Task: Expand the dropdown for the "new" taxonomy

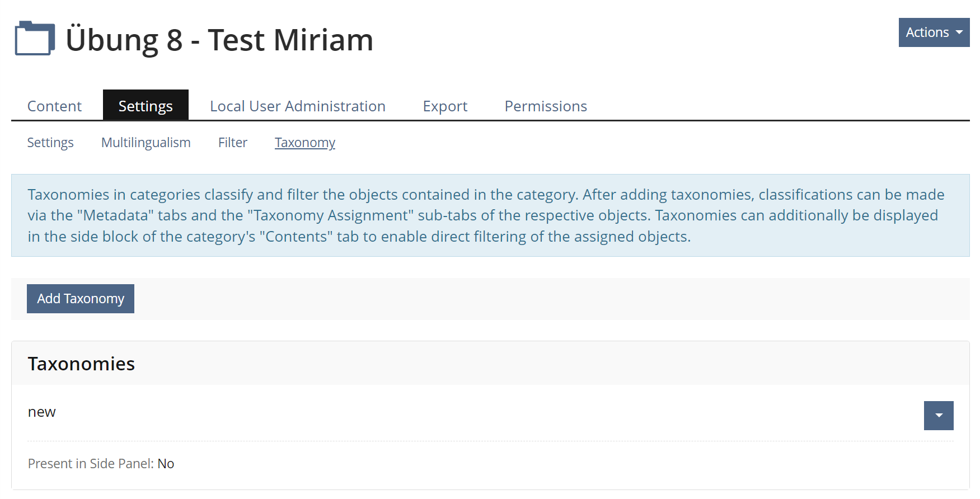Action: click(939, 416)
